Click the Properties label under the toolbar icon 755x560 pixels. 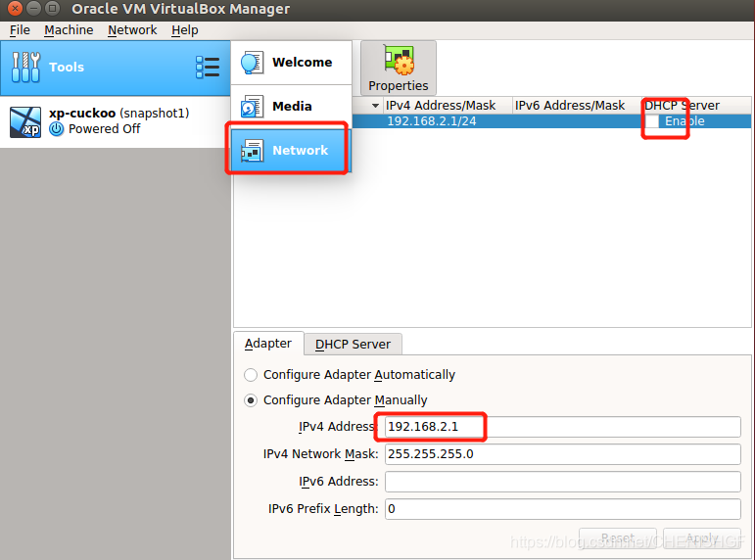[x=399, y=86]
